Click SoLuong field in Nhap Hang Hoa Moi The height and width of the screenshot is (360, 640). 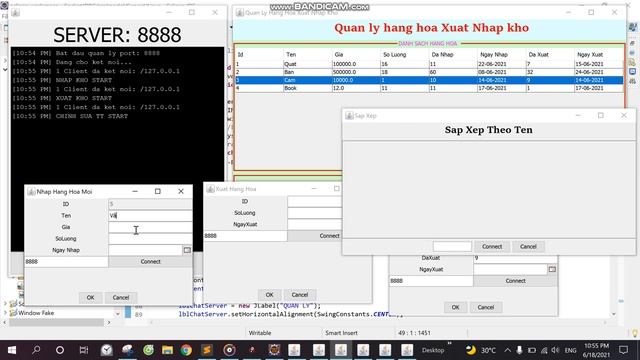click(150, 238)
